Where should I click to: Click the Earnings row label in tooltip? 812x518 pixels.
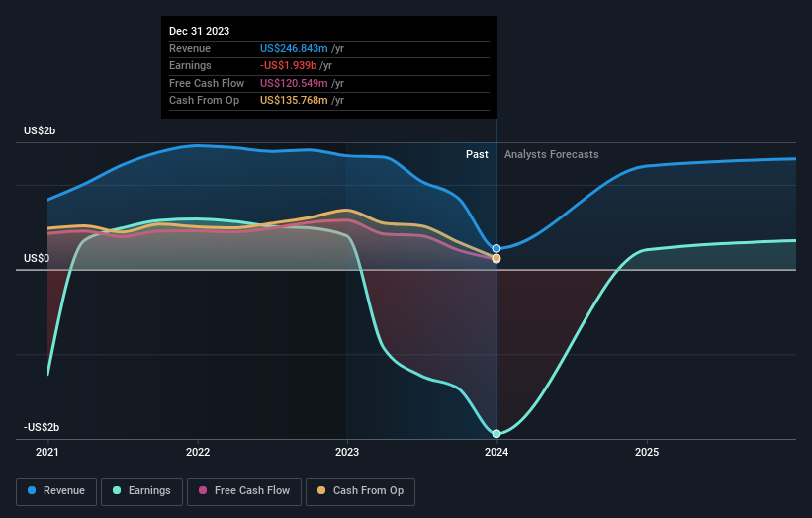[190, 65]
